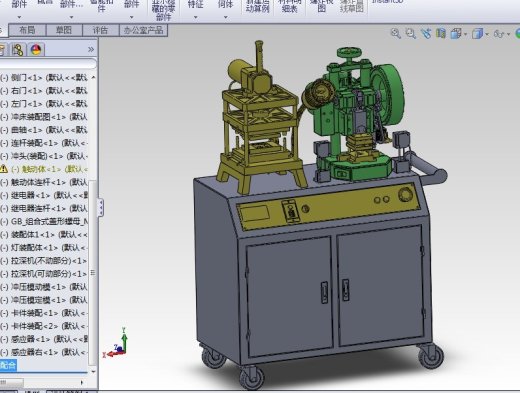This screenshot has height=393, width=520.
Task: Click the 新建运动算例 ribbon button
Action: 257,6
